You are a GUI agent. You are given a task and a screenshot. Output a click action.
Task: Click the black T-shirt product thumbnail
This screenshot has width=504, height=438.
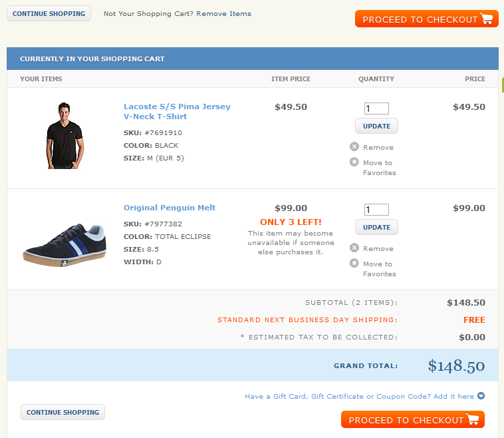[x=64, y=136]
